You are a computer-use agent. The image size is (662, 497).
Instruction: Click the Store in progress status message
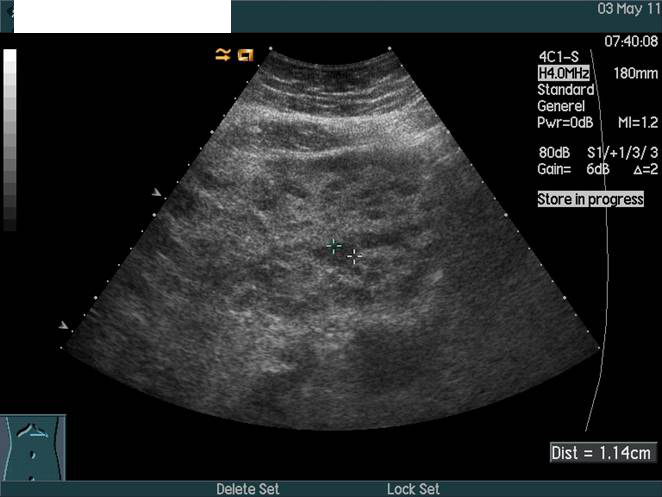pyautogui.click(x=590, y=199)
